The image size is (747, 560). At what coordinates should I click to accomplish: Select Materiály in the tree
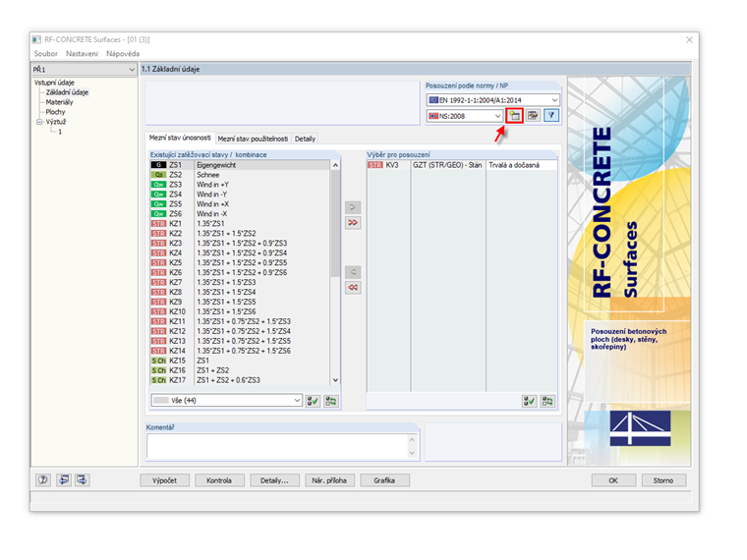click(60, 102)
